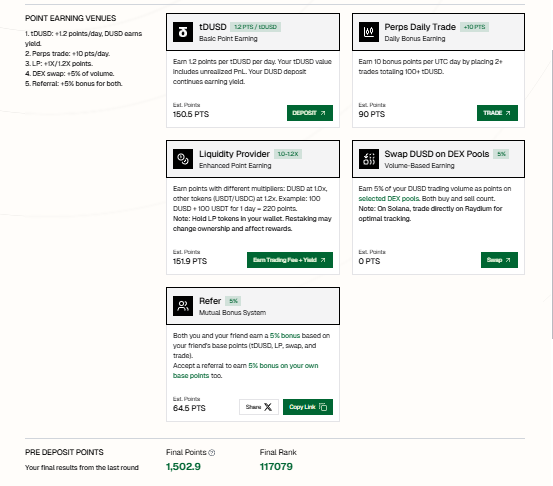Click the 5% badge beside Swap DUSD

click(x=501, y=154)
